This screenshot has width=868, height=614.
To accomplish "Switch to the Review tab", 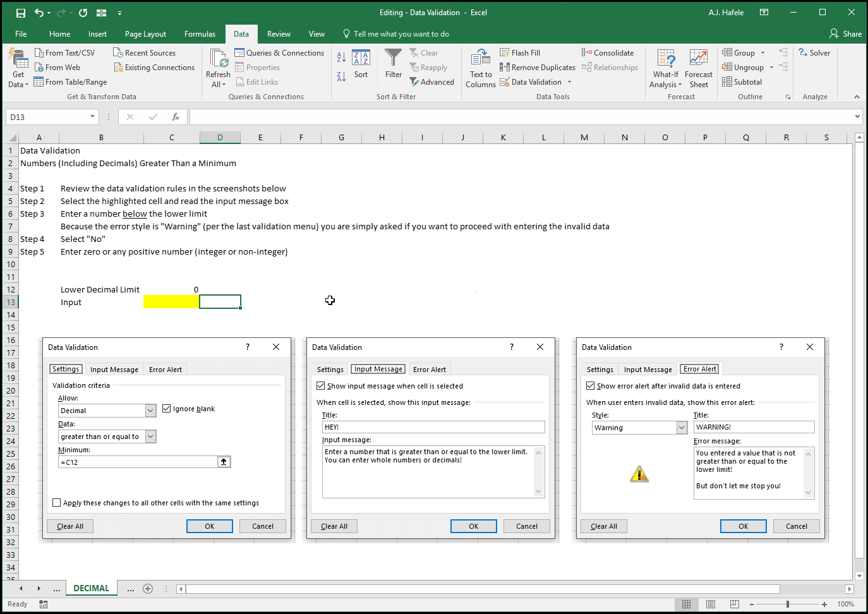I will [x=279, y=34].
